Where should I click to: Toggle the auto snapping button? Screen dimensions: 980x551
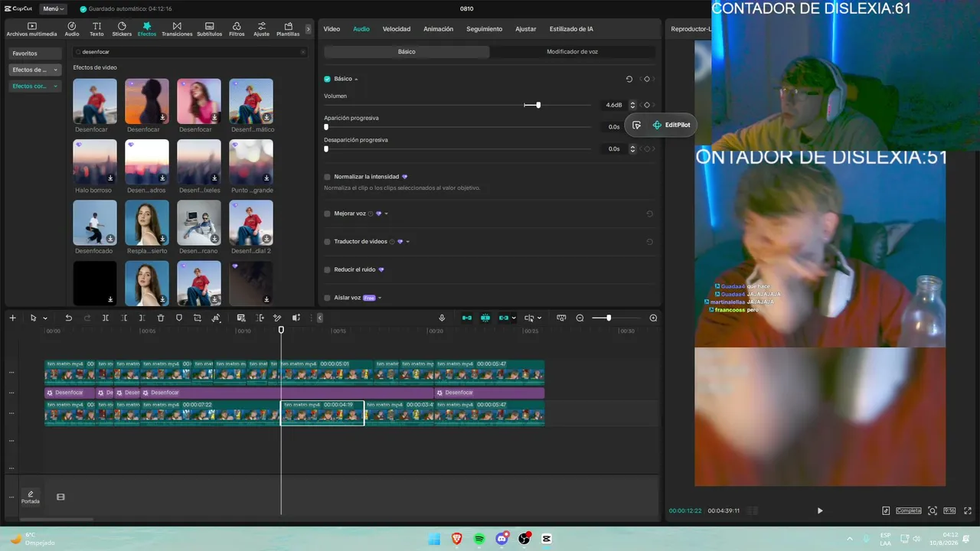(x=485, y=318)
